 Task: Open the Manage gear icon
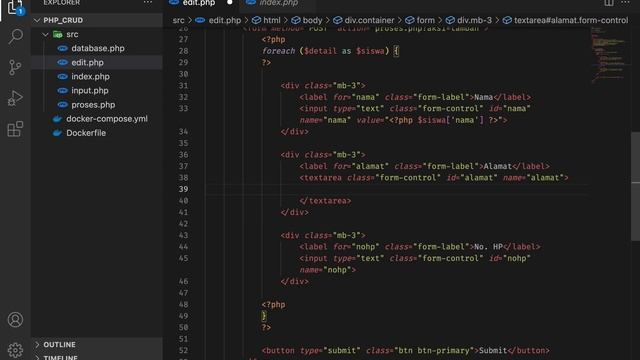pos(15,350)
